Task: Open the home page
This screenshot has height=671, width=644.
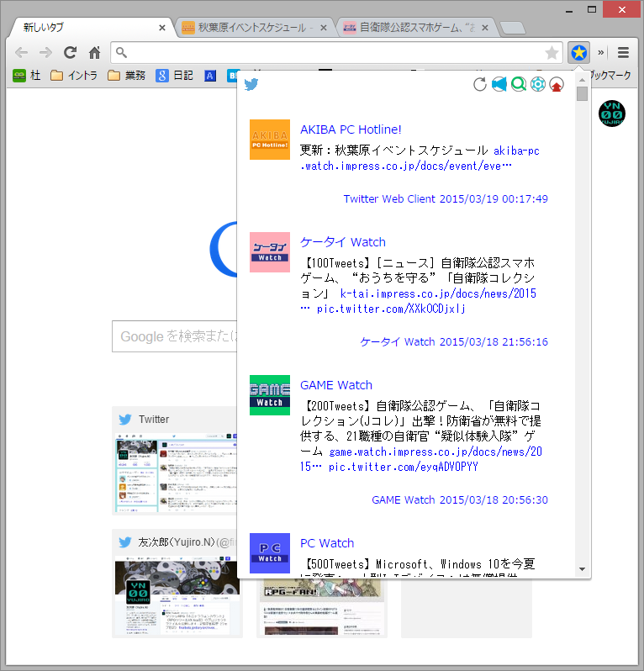Action: pyautogui.click(x=94, y=53)
